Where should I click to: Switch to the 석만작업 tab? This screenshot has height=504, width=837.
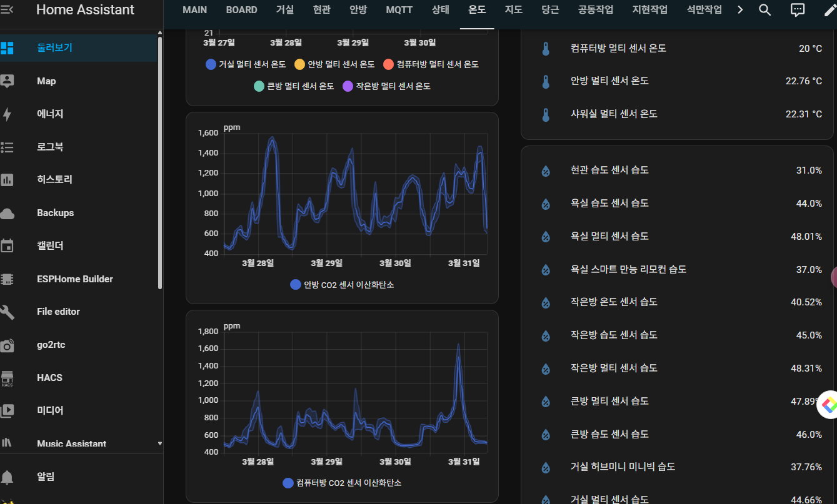click(x=704, y=10)
